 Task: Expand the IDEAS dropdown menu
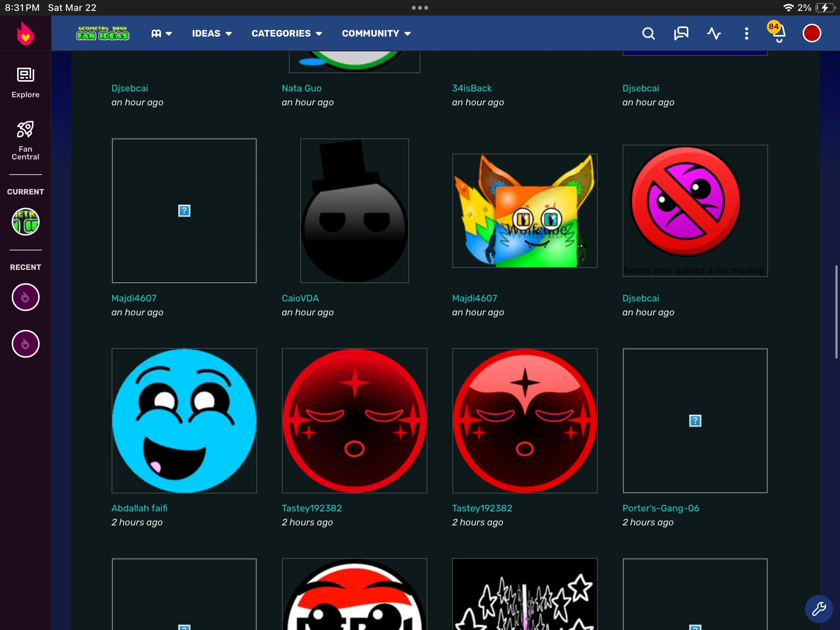[212, 33]
